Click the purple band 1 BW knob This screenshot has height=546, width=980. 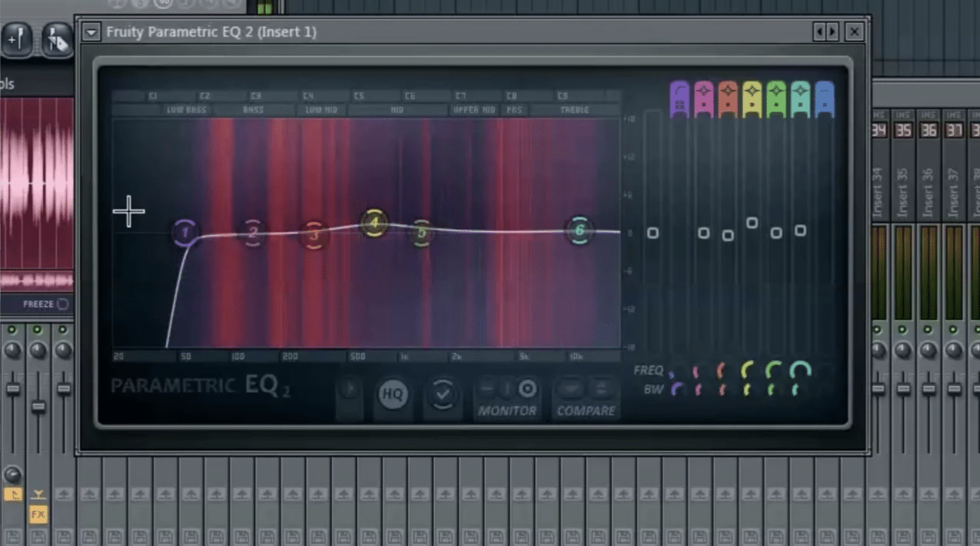(x=677, y=390)
